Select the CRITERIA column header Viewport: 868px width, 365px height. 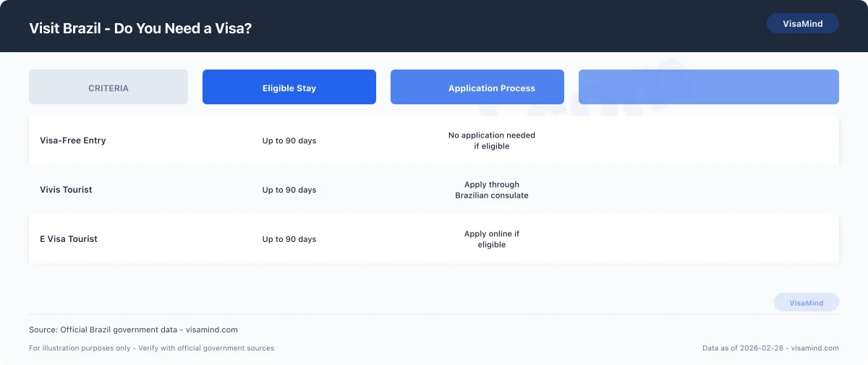tap(109, 88)
